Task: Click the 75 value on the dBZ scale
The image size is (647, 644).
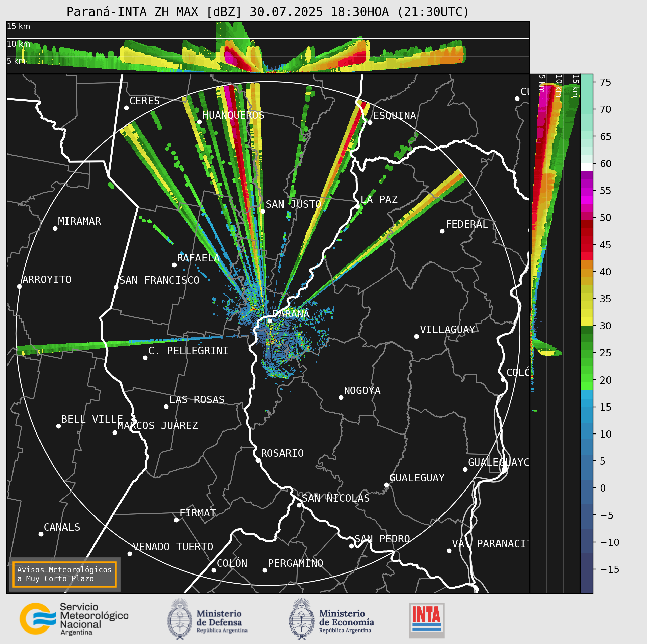Action: (605, 82)
